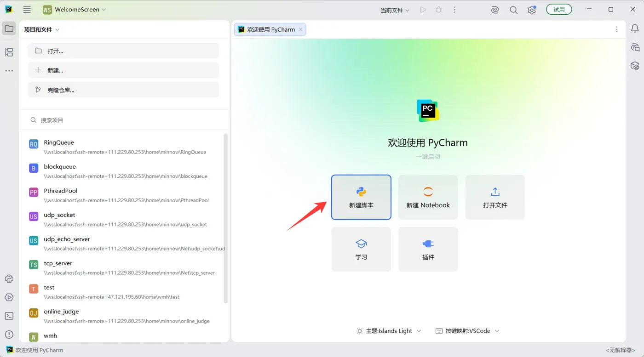The height and width of the screenshot is (357, 644).
Task: Open IDE settings gear icon
Action: pos(532,10)
